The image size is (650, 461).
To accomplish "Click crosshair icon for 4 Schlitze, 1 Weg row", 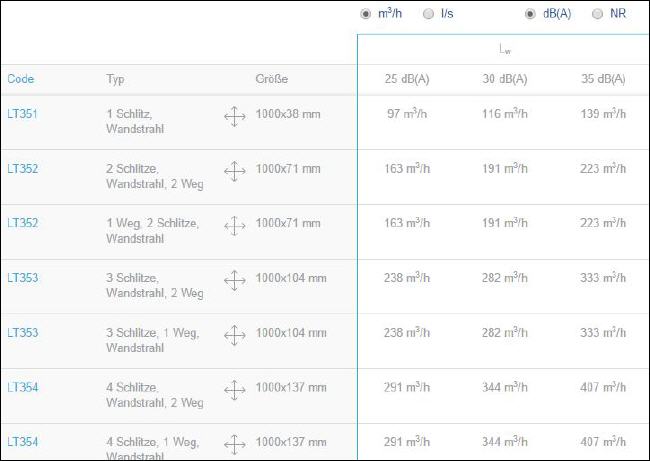I will tap(235, 445).
